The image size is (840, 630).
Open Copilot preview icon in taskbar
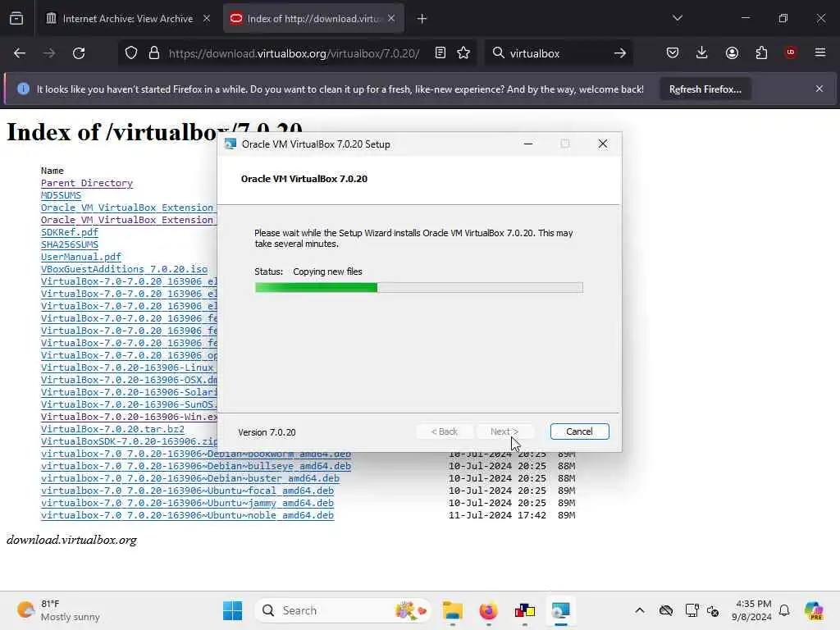coord(815,610)
